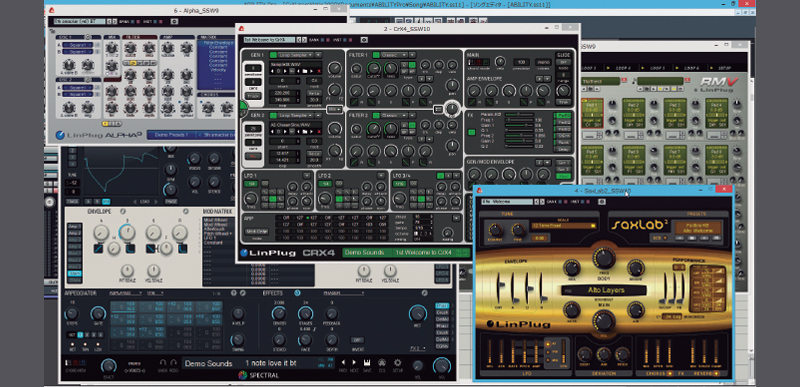This screenshot has width=800, height=387.
Task: Click the CRX4 routing icon beside the large knob
Action: click(438, 109)
